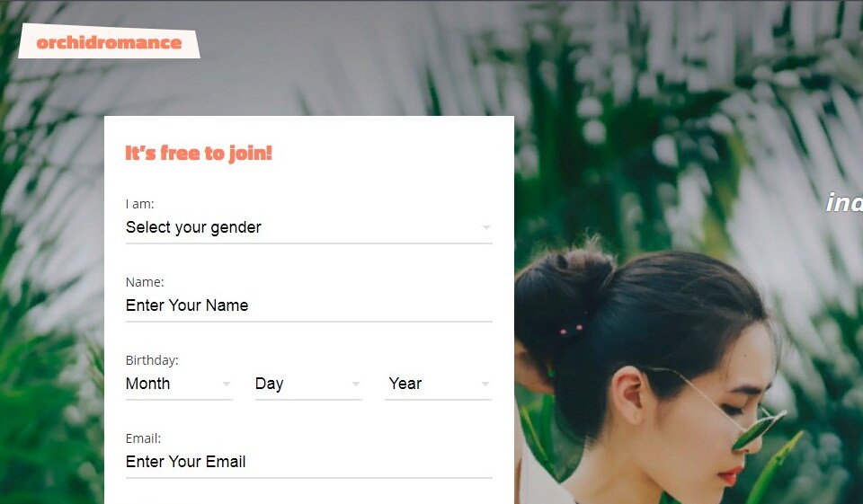Click the Day dropdown arrow icon

point(356,384)
